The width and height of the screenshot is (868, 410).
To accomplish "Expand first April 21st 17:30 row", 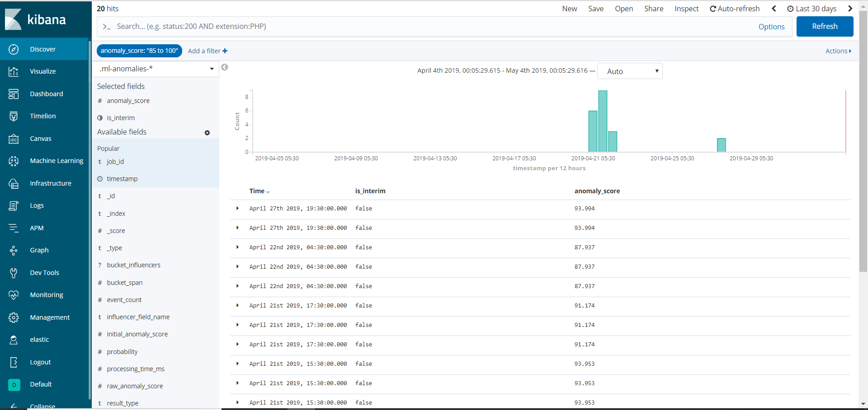I will pyautogui.click(x=237, y=305).
